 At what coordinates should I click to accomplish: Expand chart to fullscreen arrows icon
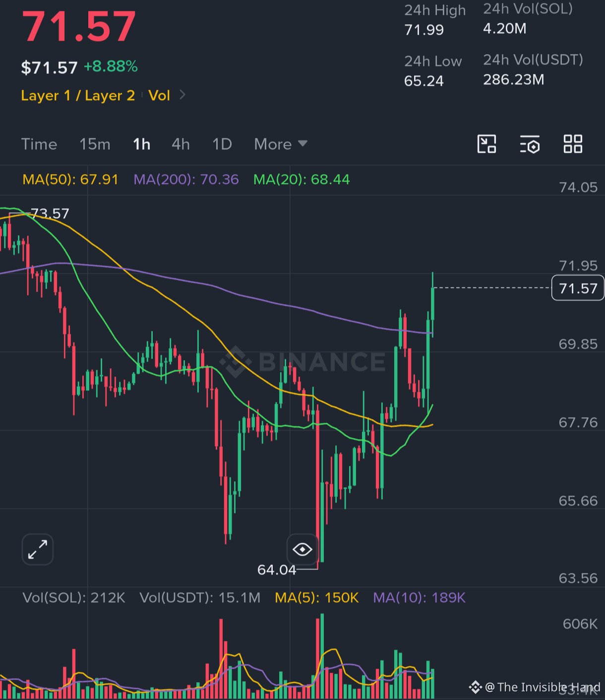pyautogui.click(x=38, y=549)
